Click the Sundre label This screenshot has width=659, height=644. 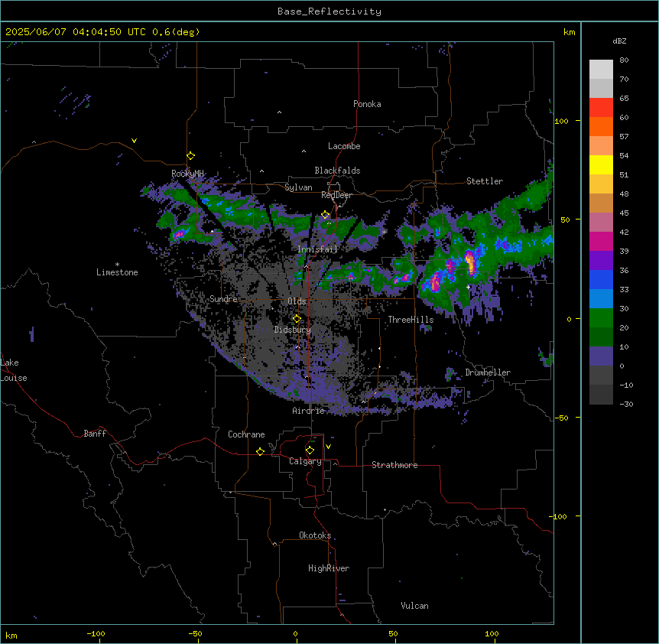[223, 299]
